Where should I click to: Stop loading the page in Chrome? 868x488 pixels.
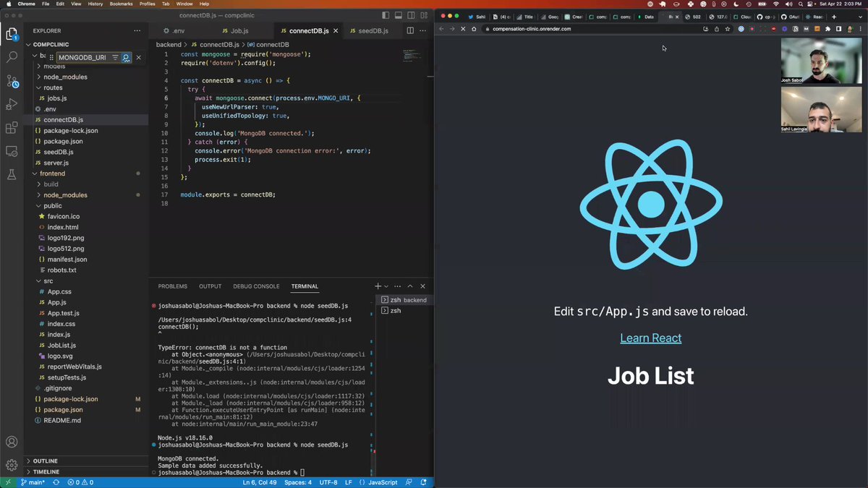[463, 29]
